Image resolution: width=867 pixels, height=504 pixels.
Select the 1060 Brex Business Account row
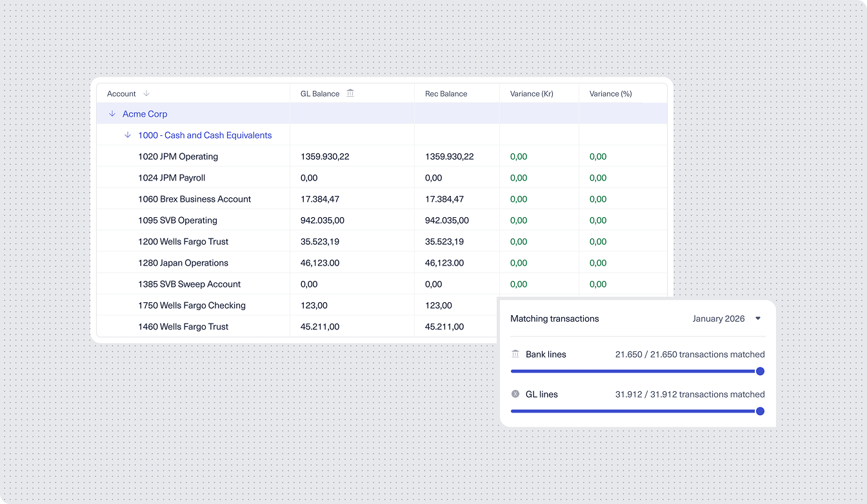click(x=194, y=199)
